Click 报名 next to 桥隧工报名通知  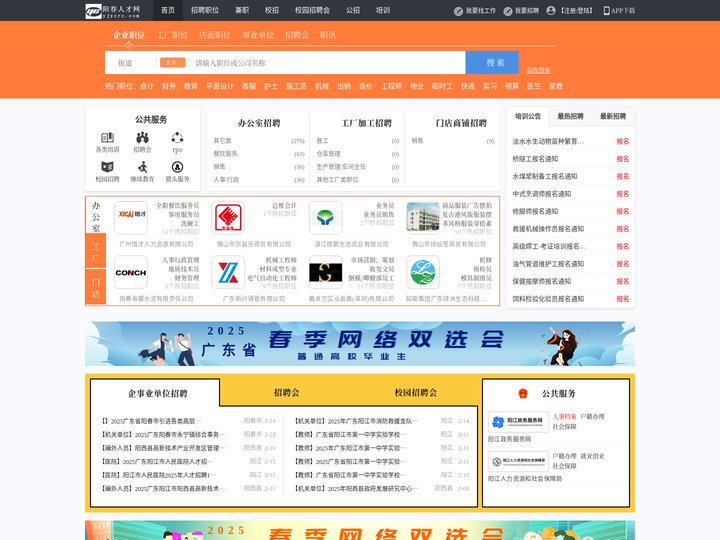pos(623,159)
